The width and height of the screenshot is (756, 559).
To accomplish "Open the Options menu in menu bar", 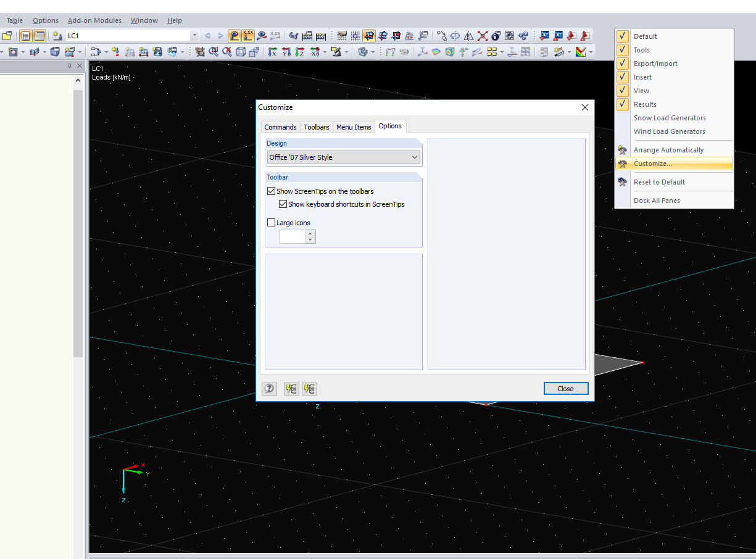I will pos(46,20).
